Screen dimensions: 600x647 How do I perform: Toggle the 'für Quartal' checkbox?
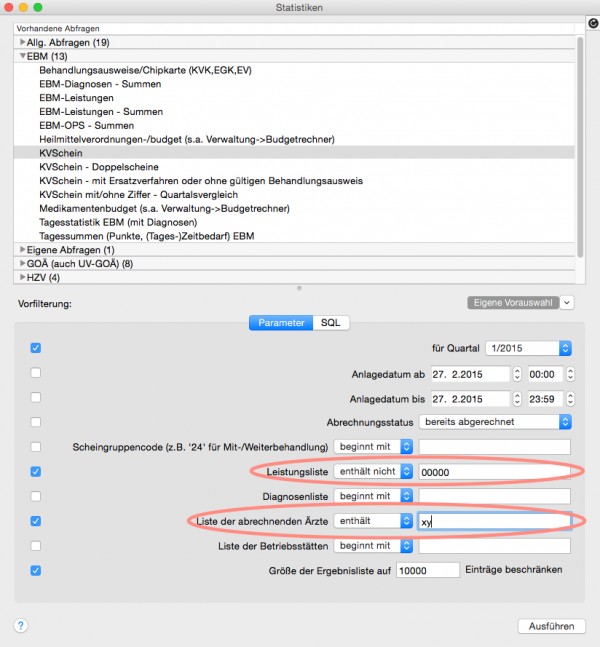[x=36, y=348]
